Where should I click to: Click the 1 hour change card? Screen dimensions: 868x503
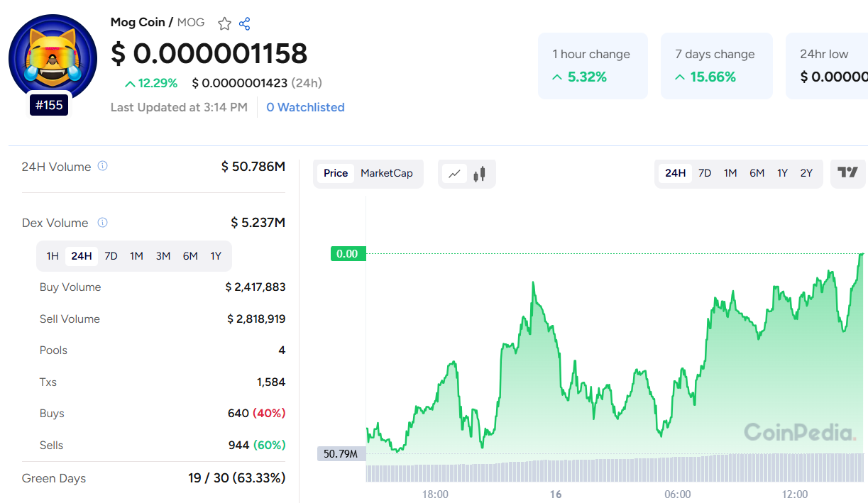coord(593,66)
